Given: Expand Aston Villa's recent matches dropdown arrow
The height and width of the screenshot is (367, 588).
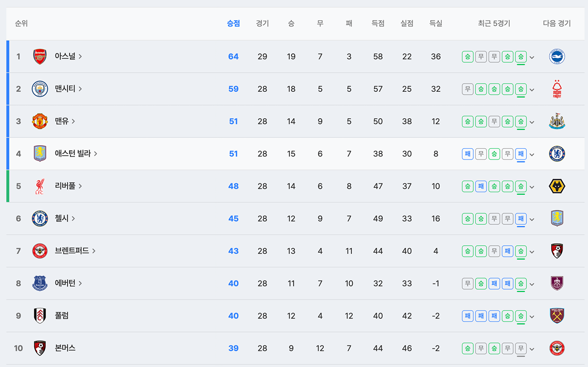Looking at the screenshot, I should click(532, 155).
